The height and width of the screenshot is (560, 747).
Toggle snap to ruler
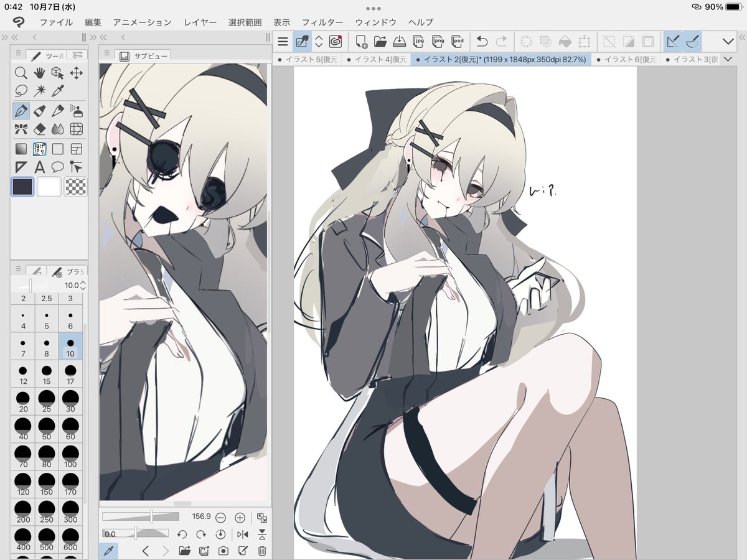click(672, 42)
